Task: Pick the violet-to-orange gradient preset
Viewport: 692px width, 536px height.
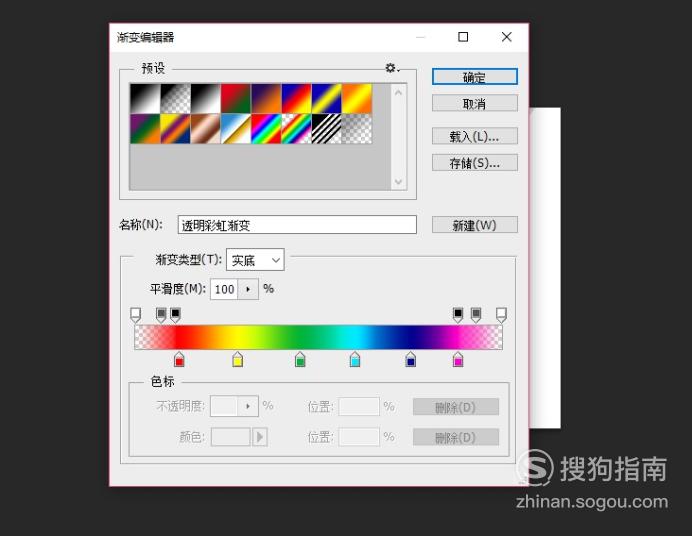Action: pyautogui.click(x=267, y=98)
